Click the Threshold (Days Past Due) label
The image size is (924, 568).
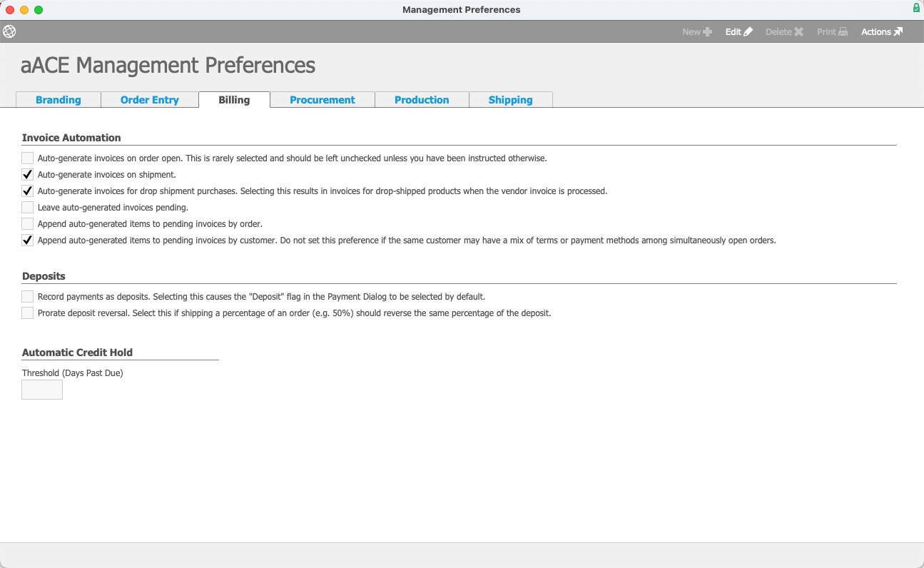pos(73,373)
